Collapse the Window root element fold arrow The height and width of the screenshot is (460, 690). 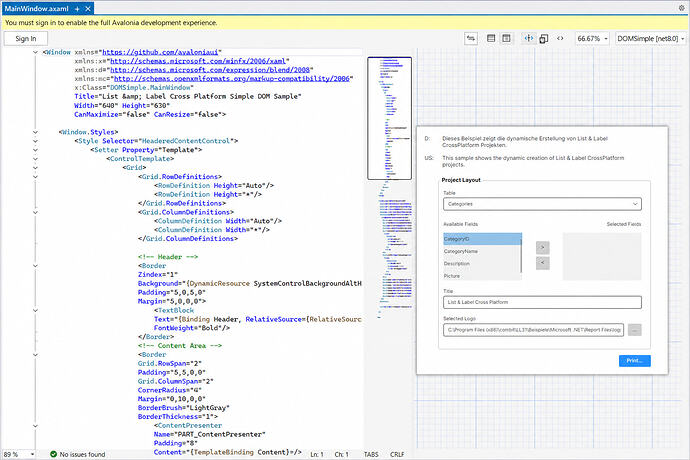pyautogui.click(x=35, y=52)
